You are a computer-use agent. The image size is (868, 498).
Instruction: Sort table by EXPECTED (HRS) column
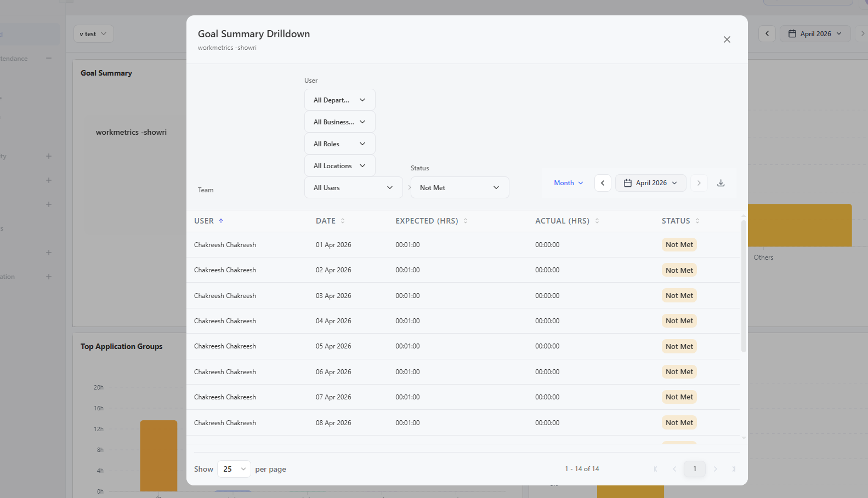pyautogui.click(x=432, y=221)
